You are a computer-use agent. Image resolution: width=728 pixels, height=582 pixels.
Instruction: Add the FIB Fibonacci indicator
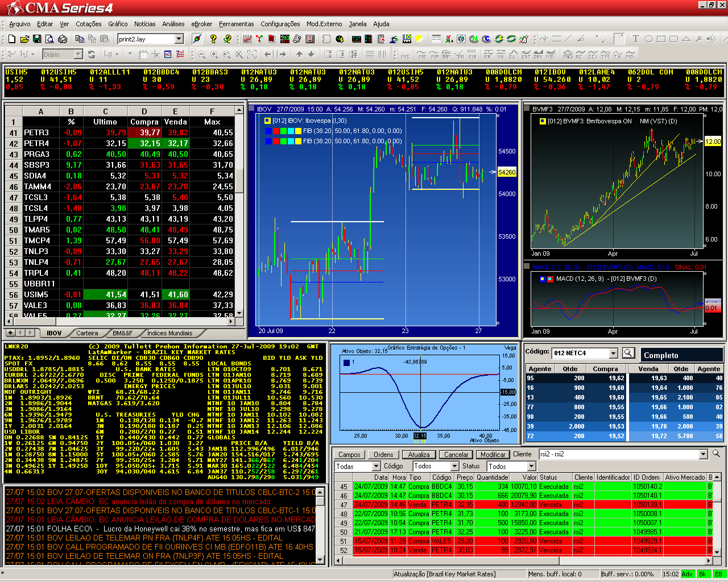pos(473,55)
